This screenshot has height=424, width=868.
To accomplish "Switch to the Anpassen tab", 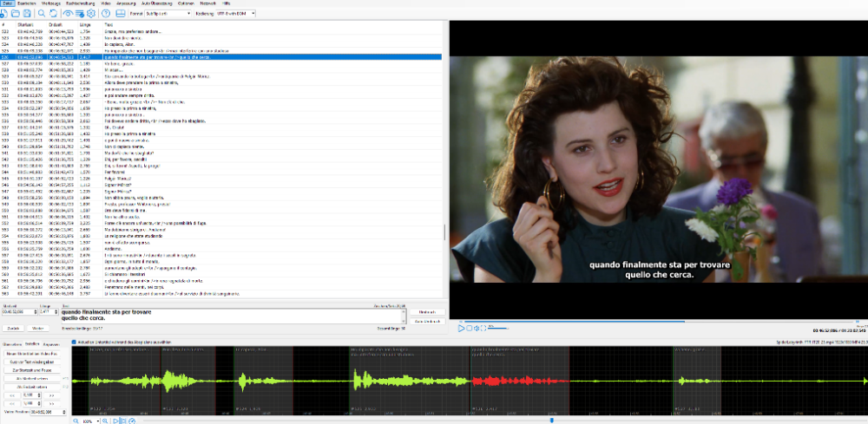I will point(51,344).
